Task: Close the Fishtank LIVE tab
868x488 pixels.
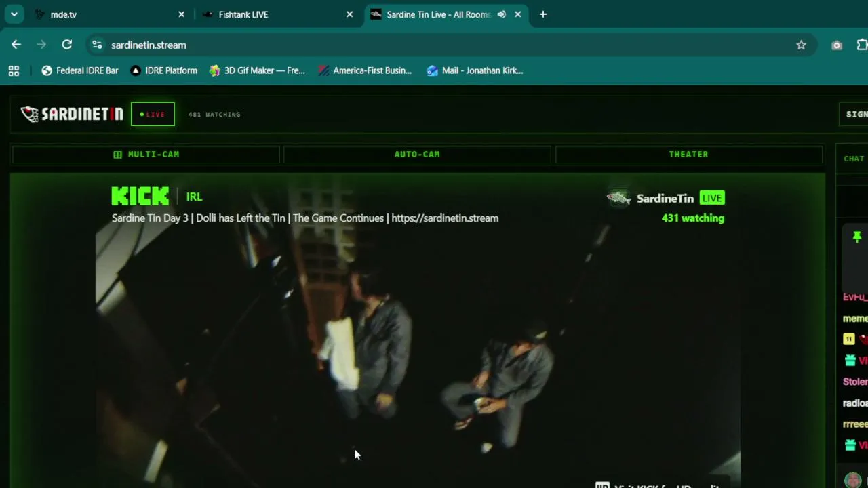Action: click(349, 14)
